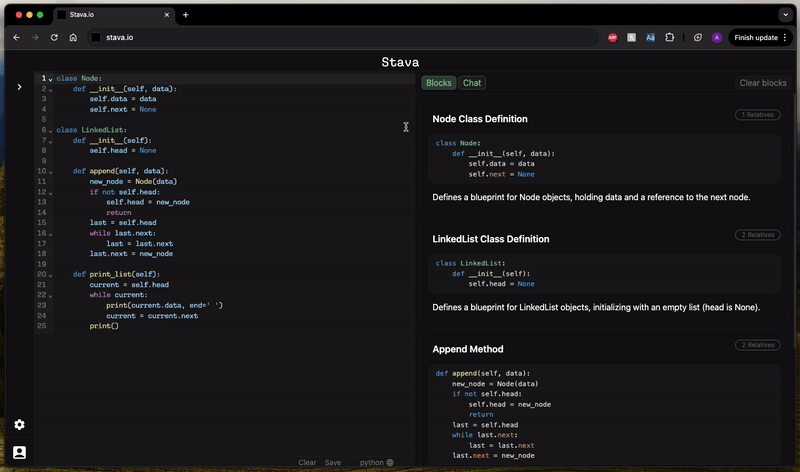Collapse fold arrow on line 6
800x472 pixels.
(x=51, y=131)
